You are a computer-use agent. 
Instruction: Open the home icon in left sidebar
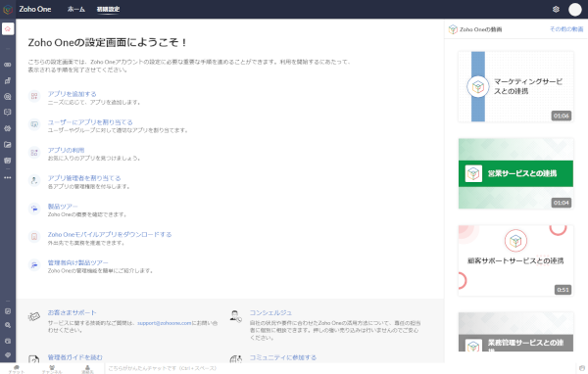8,28
